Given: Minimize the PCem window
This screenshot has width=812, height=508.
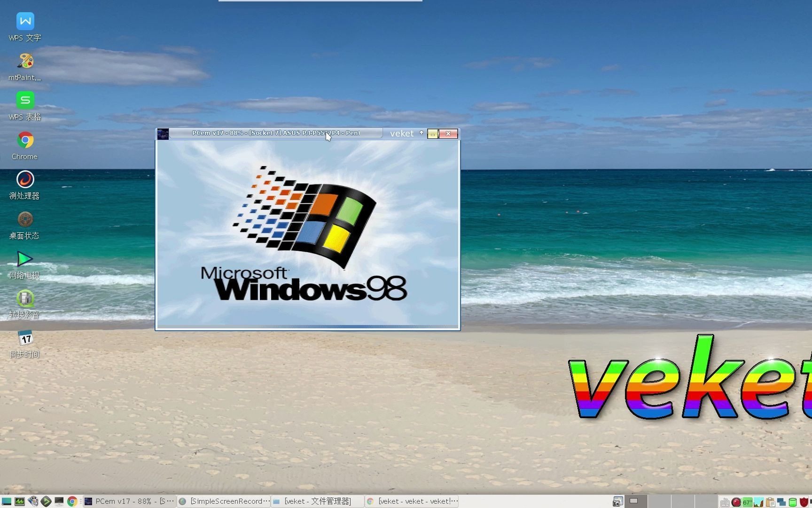Looking at the screenshot, I should coord(433,134).
